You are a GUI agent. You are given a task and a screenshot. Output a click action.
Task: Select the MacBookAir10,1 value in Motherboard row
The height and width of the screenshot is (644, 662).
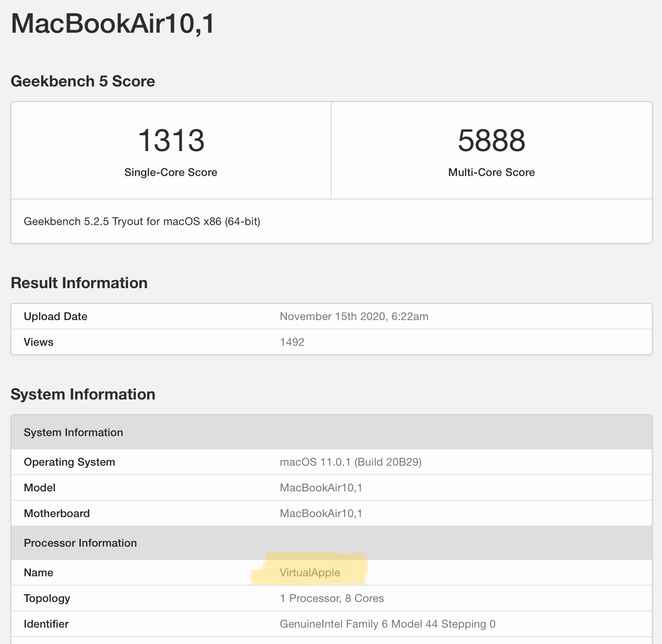click(321, 514)
